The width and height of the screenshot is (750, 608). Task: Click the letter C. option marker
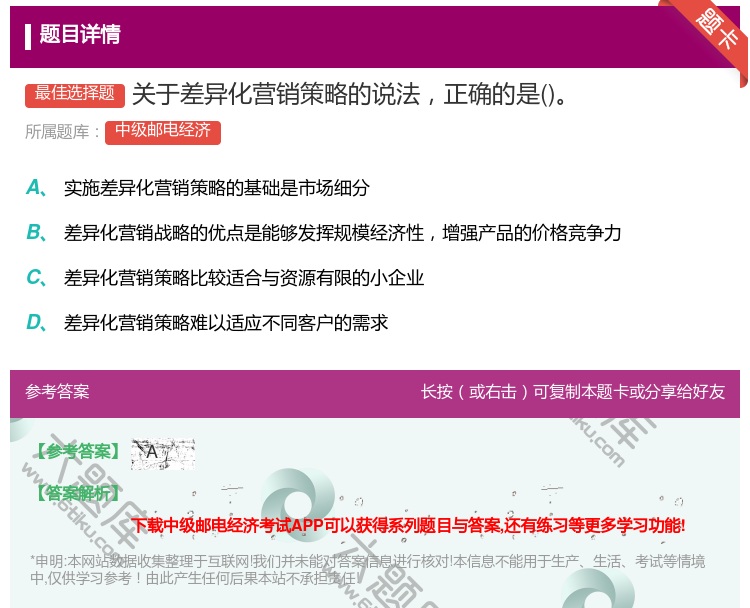pos(36,277)
